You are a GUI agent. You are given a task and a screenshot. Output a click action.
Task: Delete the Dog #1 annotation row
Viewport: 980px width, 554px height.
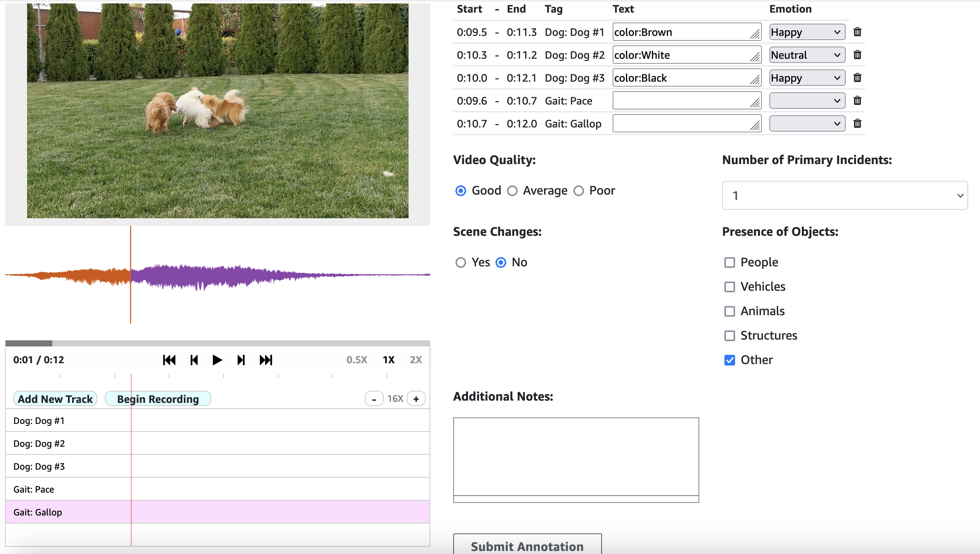point(857,32)
